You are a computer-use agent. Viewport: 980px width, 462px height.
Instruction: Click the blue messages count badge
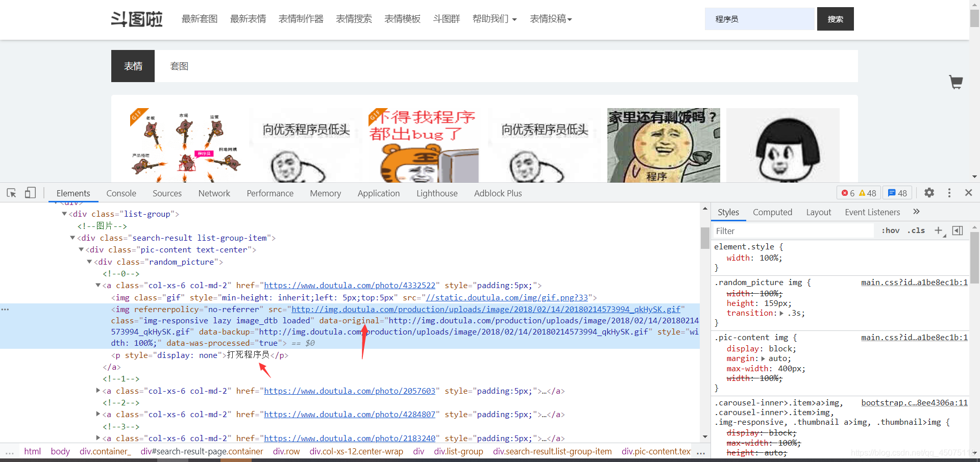point(897,193)
